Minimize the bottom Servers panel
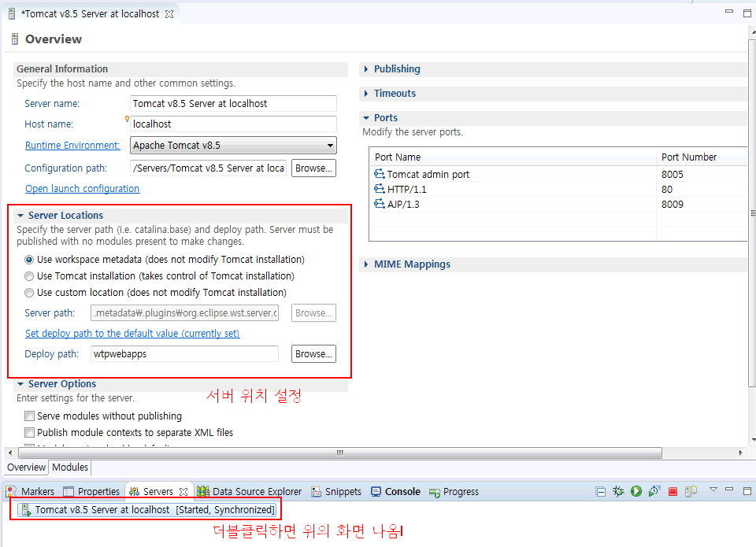 point(729,490)
